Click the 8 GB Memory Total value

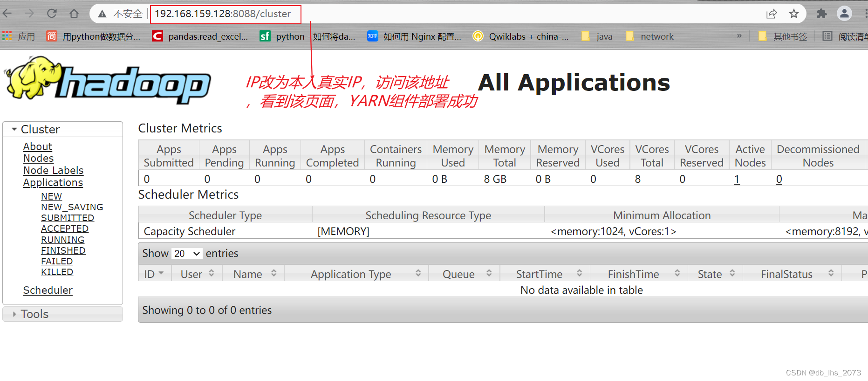(495, 179)
